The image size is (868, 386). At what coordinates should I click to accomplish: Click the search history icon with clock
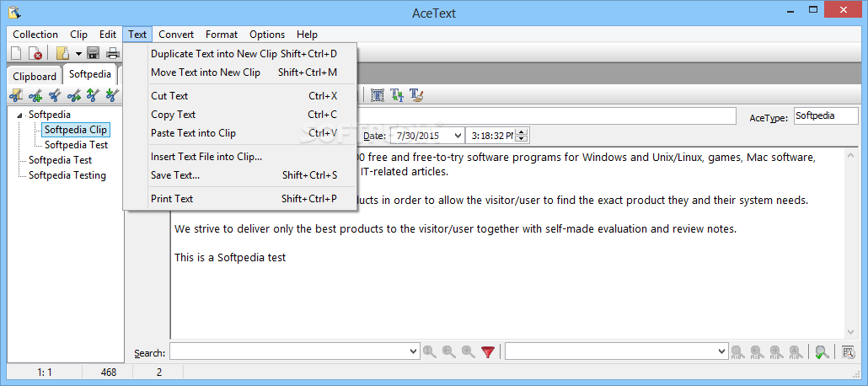(x=848, y=351)
